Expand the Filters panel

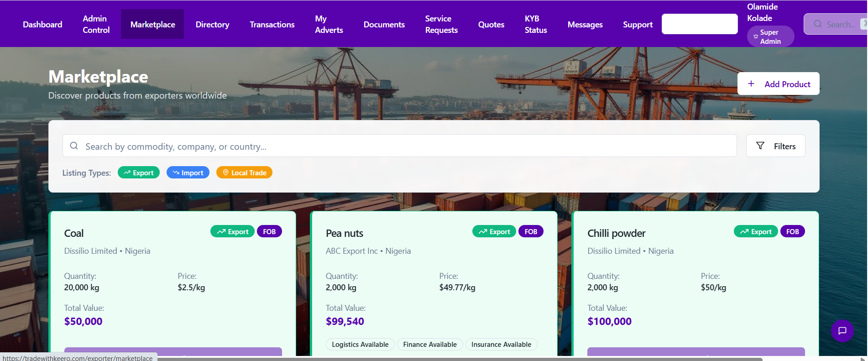coord(775,146)
